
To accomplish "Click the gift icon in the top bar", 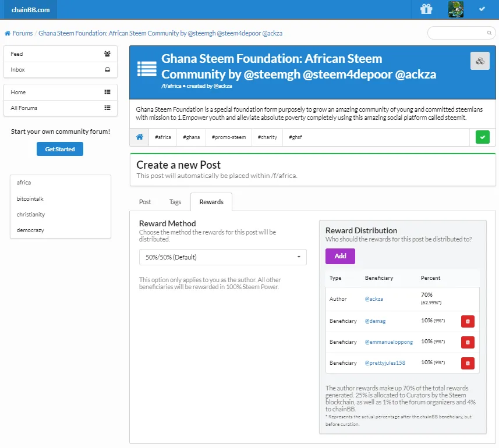I will click(426, 9).
